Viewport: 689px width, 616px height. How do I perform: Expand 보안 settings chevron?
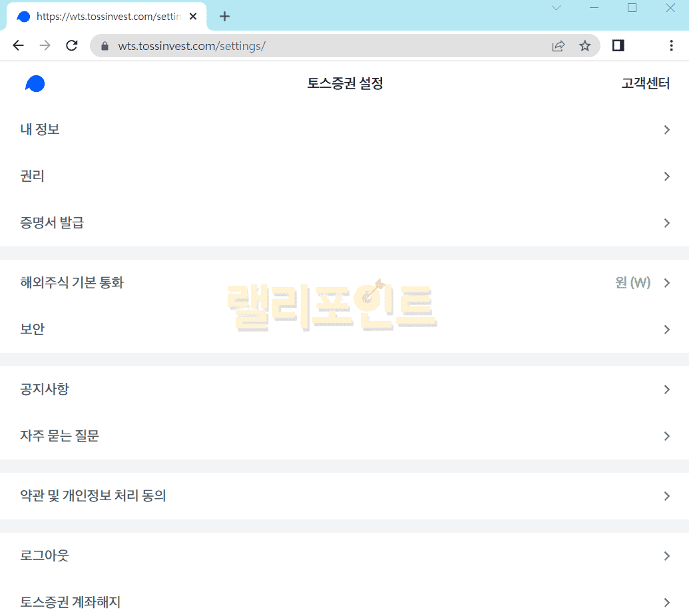666,330
